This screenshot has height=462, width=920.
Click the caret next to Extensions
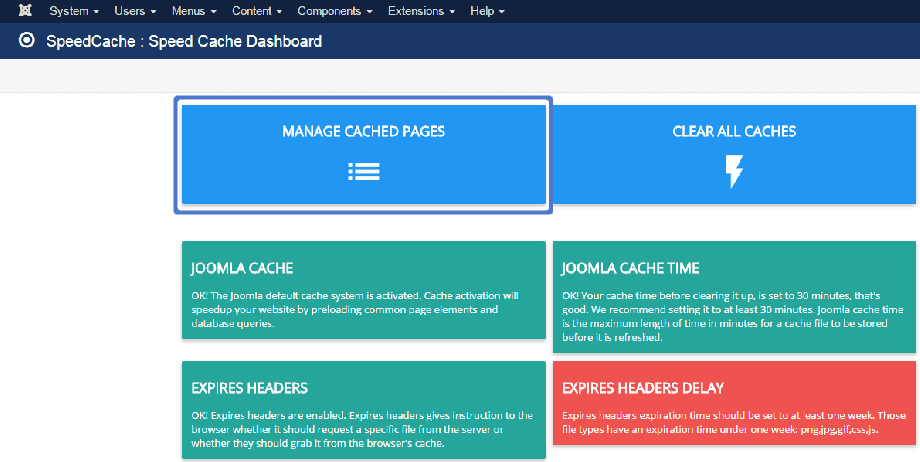452,12
